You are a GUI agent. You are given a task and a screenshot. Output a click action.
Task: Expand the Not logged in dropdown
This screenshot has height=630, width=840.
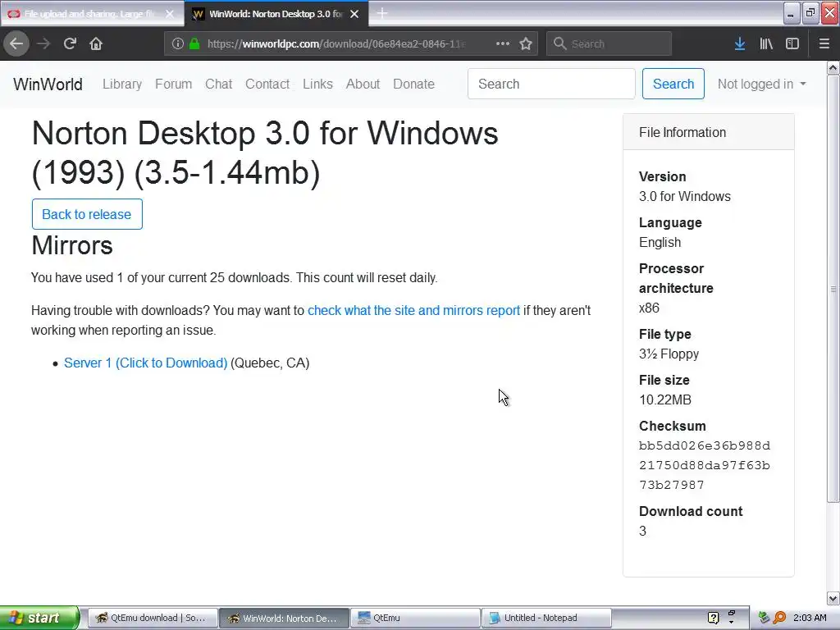click(761, 84)
